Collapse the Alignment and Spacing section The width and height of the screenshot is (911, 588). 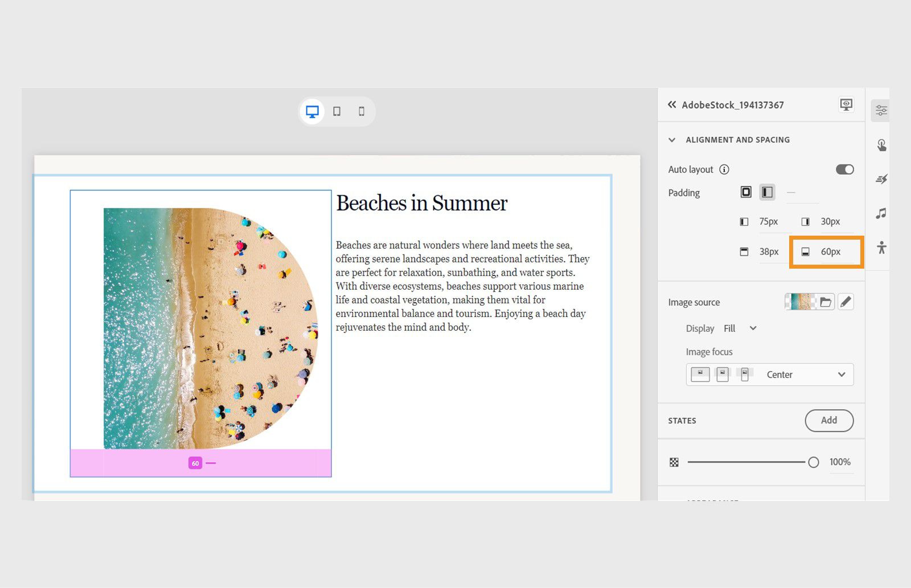click(x=672, y=140)
